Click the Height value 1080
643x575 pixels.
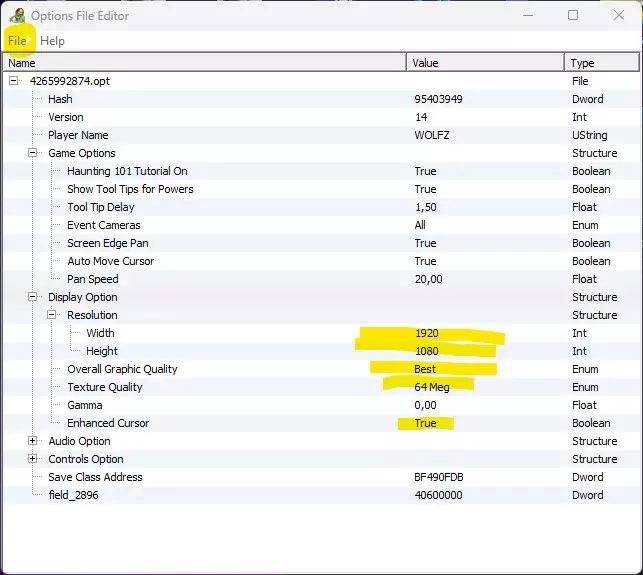coord(426,351)
